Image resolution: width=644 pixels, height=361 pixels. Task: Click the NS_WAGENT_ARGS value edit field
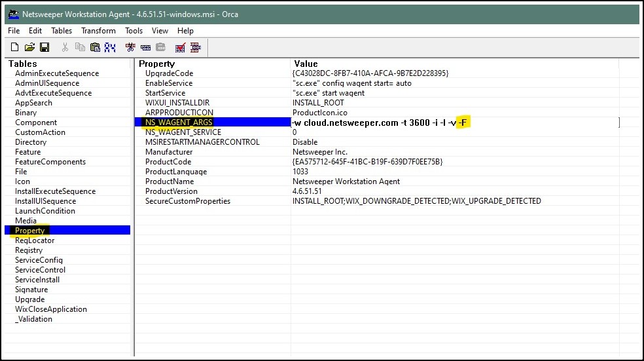pyautogui.click(x=455, y=123)
